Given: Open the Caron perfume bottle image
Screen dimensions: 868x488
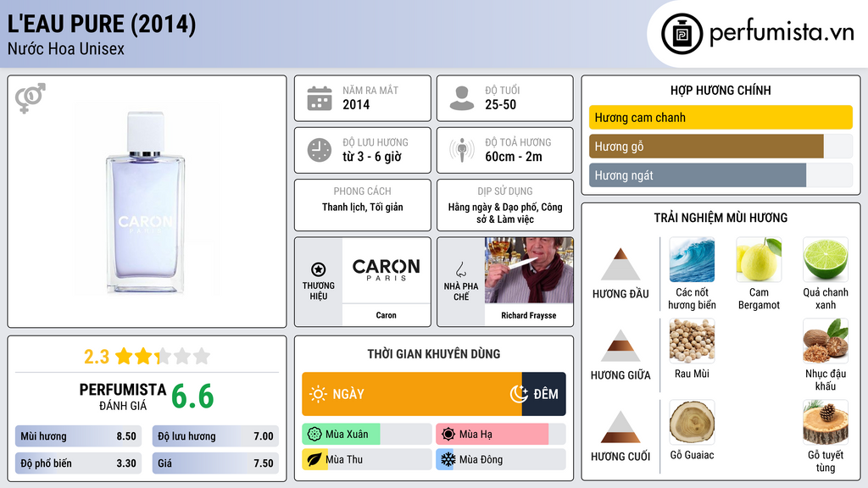Looking at the screenshot, I should pyautogui.click(x=145, y=202).
